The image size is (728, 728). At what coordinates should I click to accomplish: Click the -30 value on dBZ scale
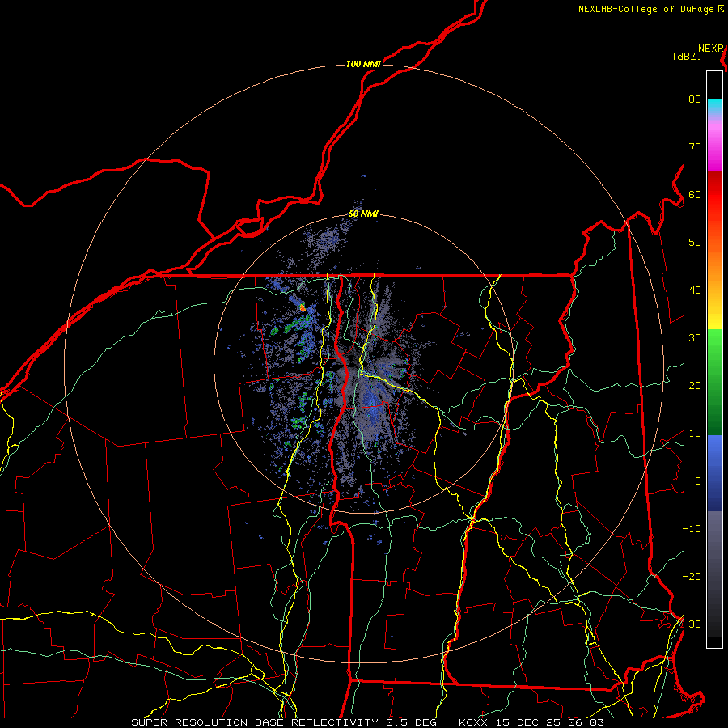point(692,624)
